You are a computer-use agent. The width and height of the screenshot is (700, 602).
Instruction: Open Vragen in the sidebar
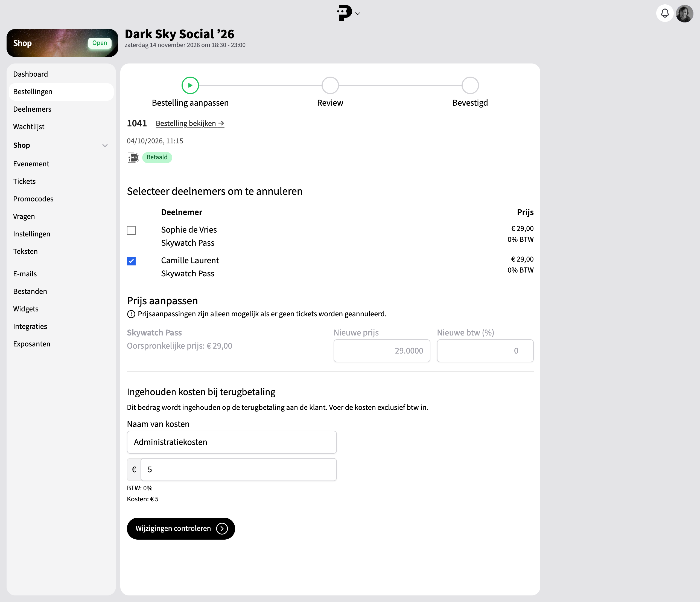61,217
